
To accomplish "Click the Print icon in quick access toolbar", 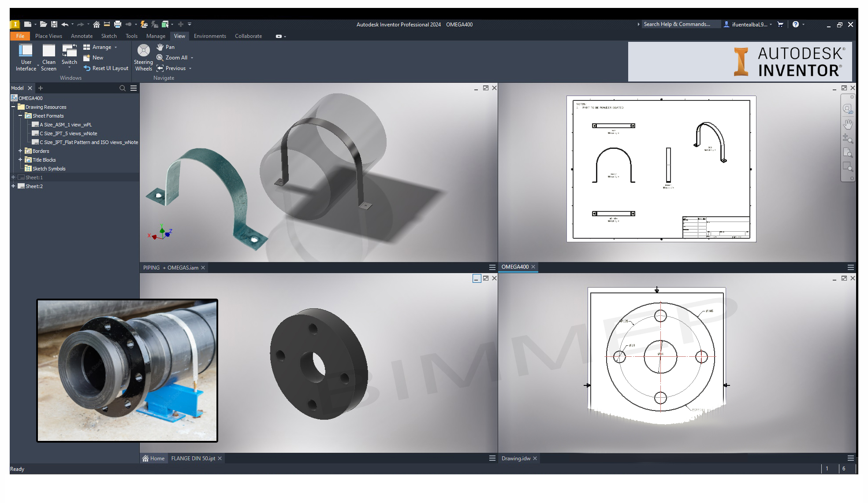I will (x=118, y=25).
